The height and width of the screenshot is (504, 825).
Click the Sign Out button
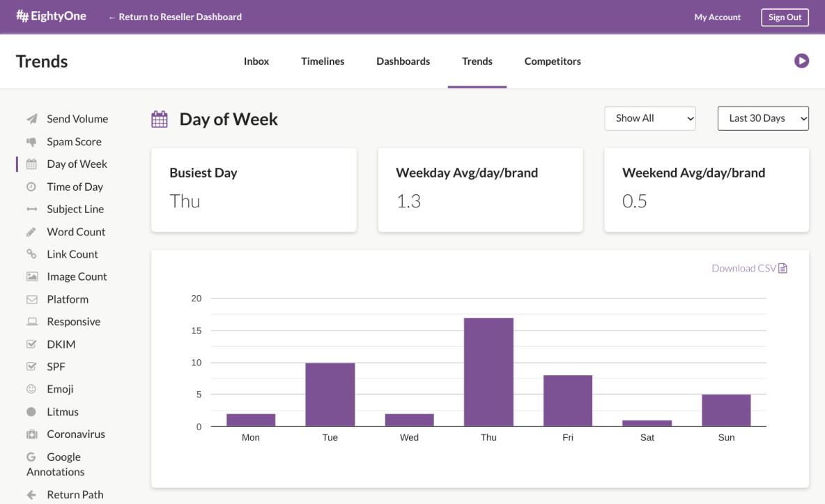pyautogui.click(x=785, y=17)
